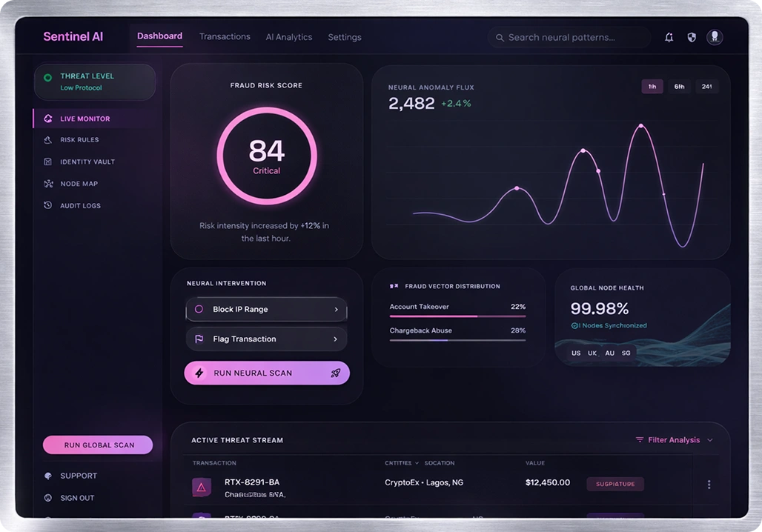
Task: Click the Run Global Scan button
Action: pyautogui.click(x=98, y=445)
